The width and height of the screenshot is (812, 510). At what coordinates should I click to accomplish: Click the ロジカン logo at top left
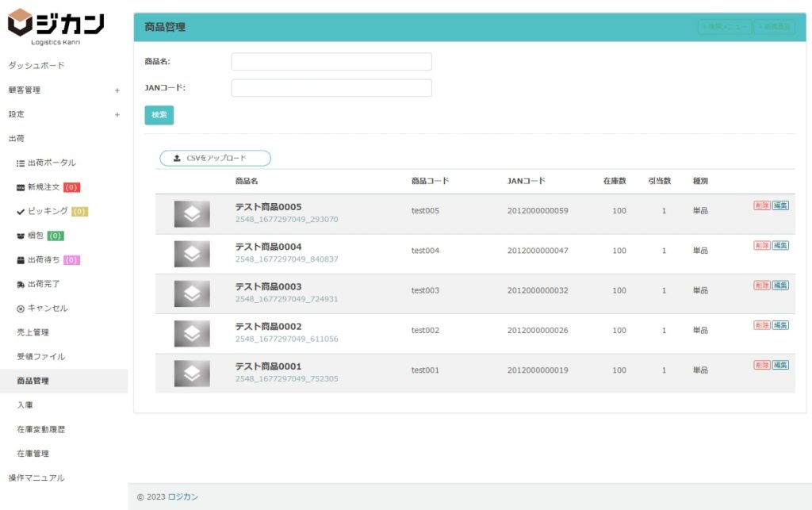tap(56, 26)
